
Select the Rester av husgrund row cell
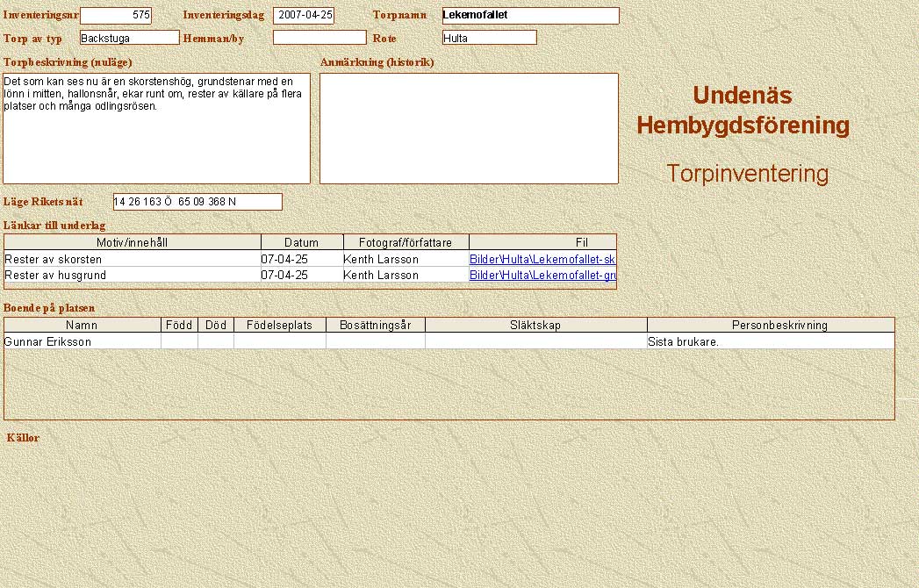pyautogui.click(x=132, y=276)
